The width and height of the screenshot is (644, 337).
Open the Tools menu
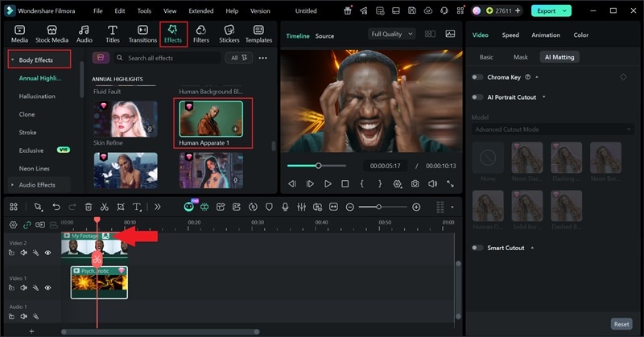click(144, 11)
